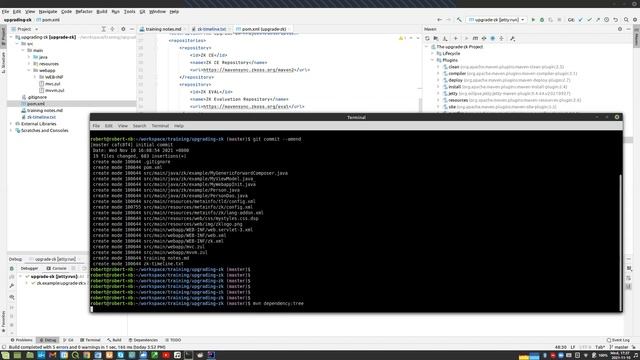Open Terminal tool window at bottom bar
640x360 pixels.
click(90, 340)
